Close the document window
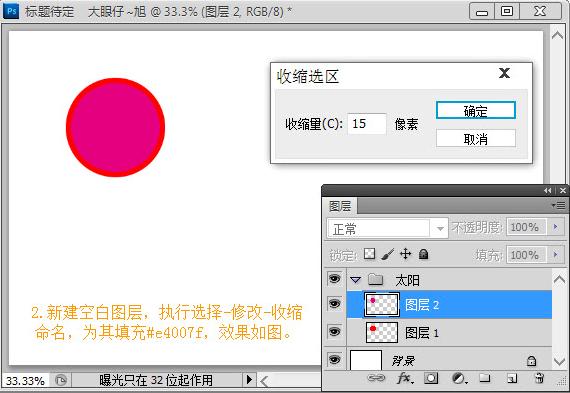The width and height of the screenshot is (570, 393). tap(540, 11)
